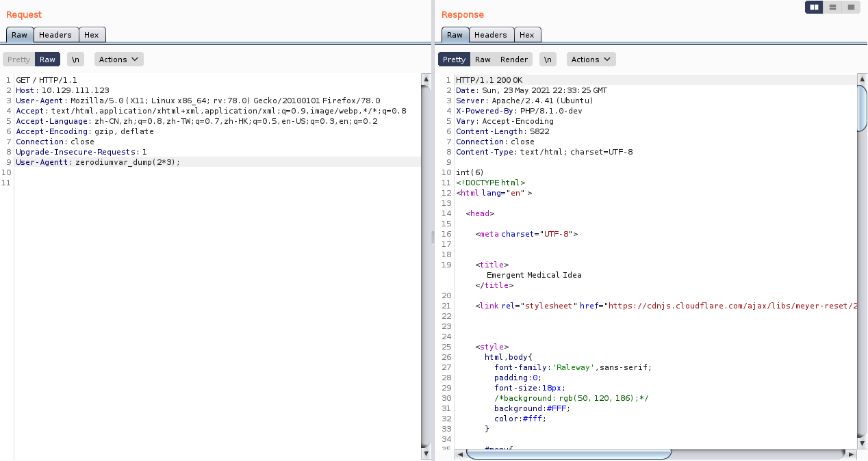Click 'Connection: close' in the Response
Image resolution: width=868 pixels, height=461 pixels.
click(x=496, y=142)
